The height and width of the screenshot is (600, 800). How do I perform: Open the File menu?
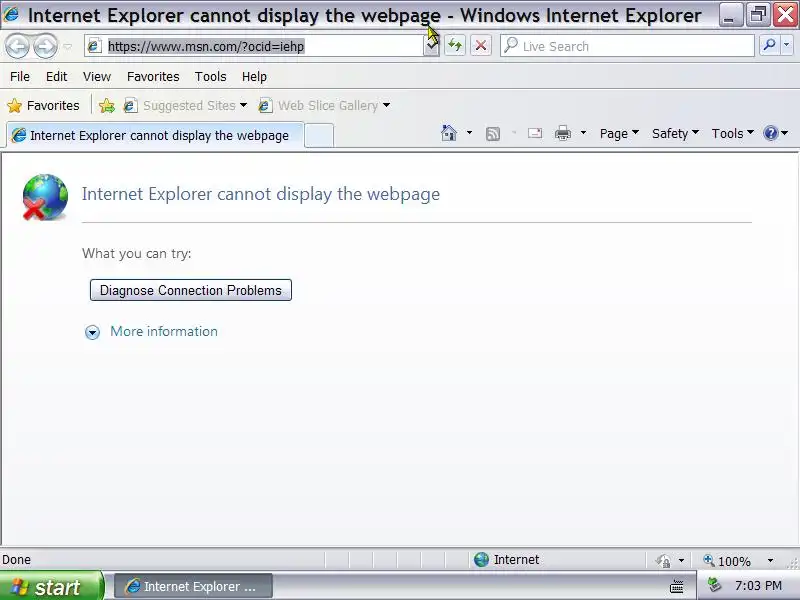click(20, 77)
